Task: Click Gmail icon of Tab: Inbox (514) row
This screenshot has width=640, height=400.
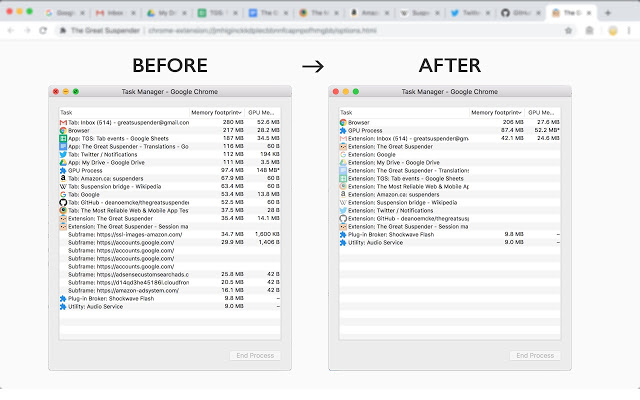Action: [63, 122]
